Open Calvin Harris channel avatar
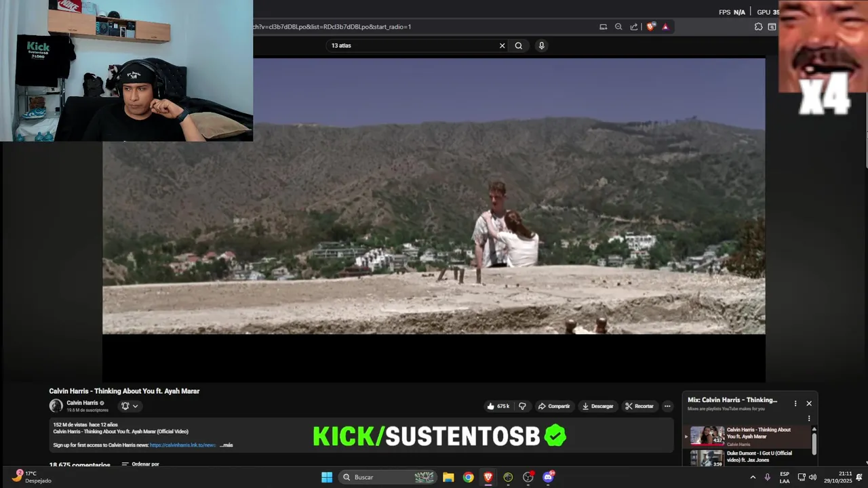This screenshot has width=868, height=488. tap(56, 406)
